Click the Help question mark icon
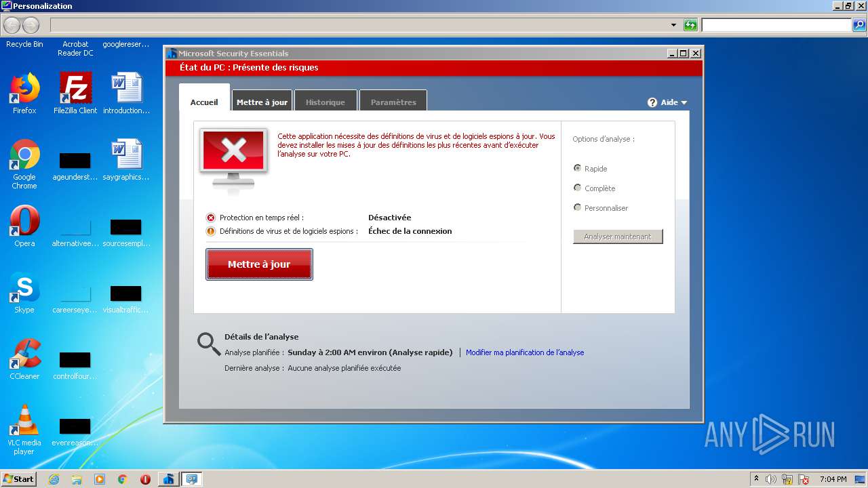This screenshot has width=868, height=488. tap(652, 102)
